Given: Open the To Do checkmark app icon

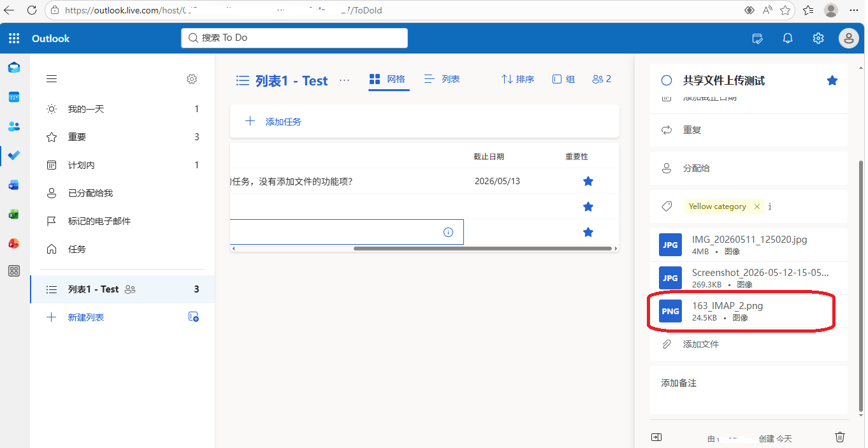Looking at the screenshot, I should point(14,155).
